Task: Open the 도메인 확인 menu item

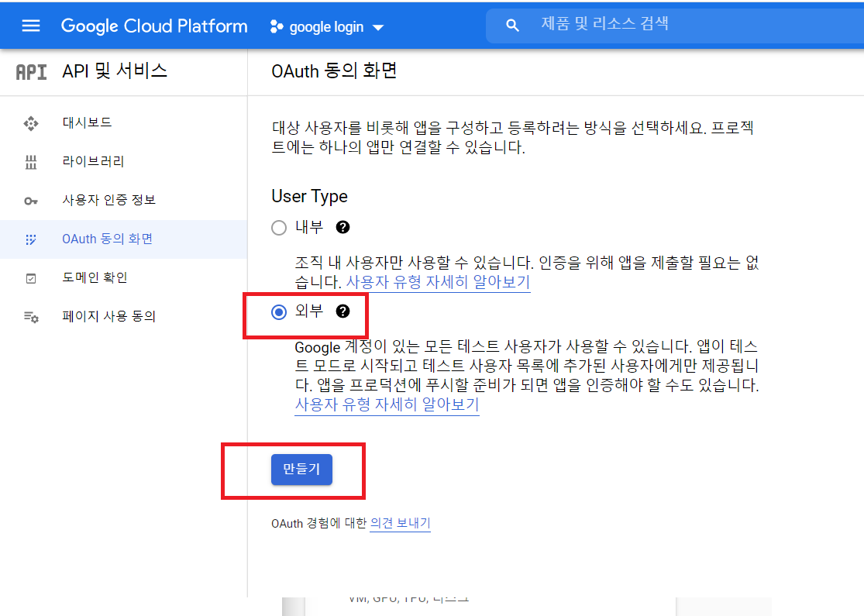Action: point(123,277)
